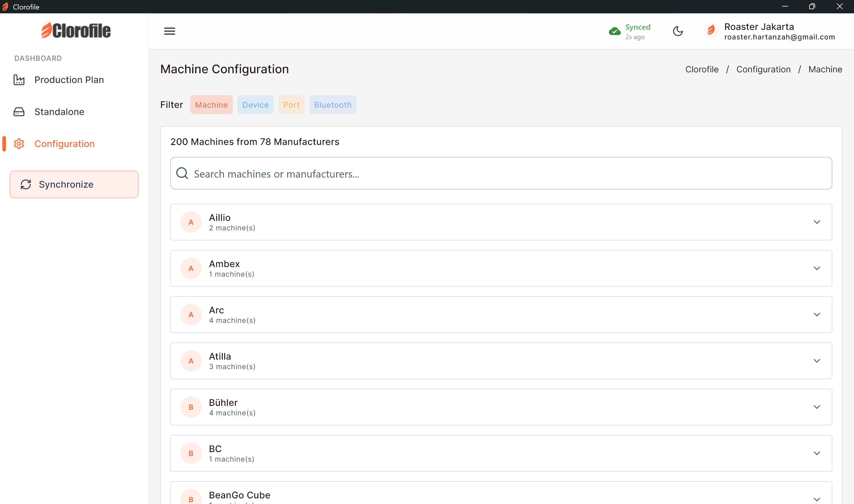Toggle the Machine filter
The height and width of the screenshot is (504, 854).
point(211,105)
